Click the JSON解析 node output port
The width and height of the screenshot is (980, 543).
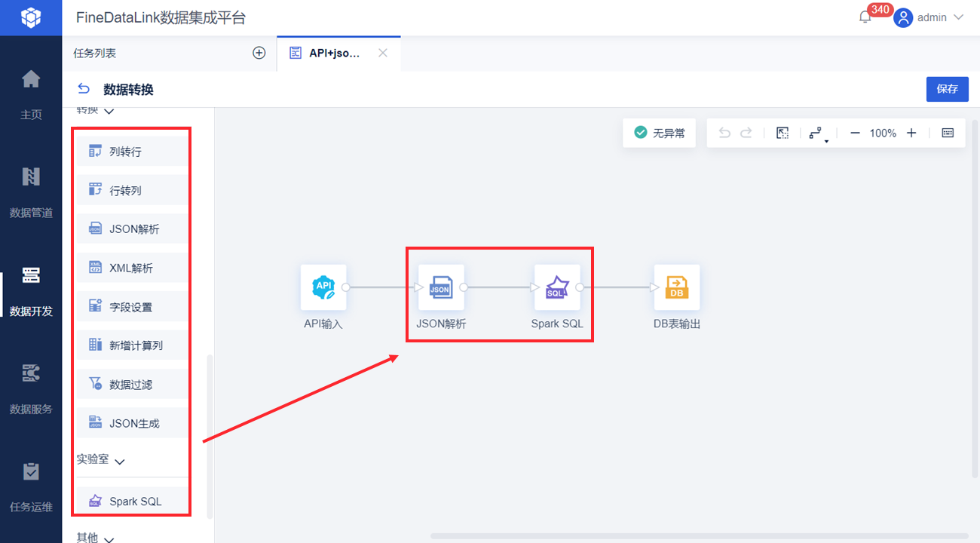pos(464,287)
